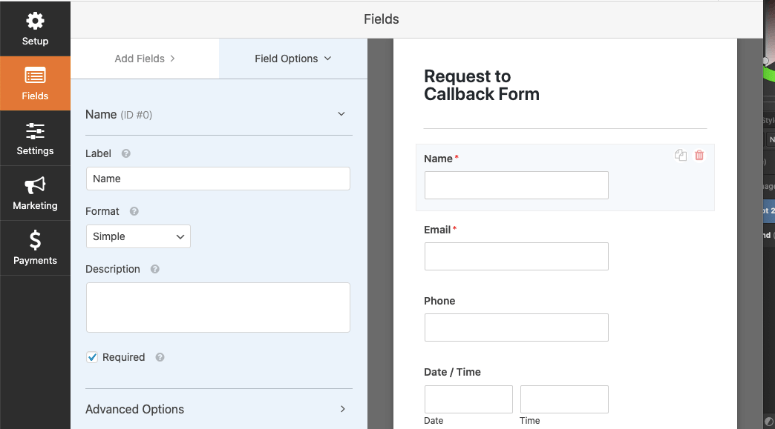Click help icon next to Description
The width and height of the screenshot is (775, 429).
click(155, 269)
